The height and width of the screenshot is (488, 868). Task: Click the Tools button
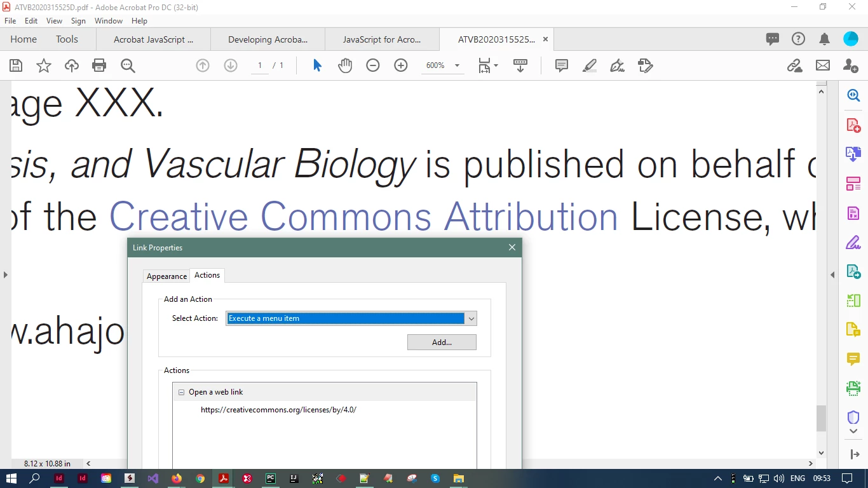click(x=67, y=39)
